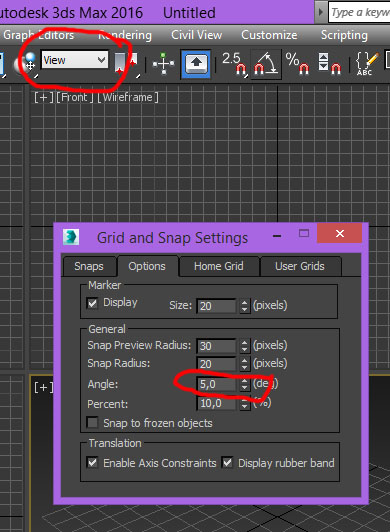
Task: Click the Angle value input field
Action: 216,384
